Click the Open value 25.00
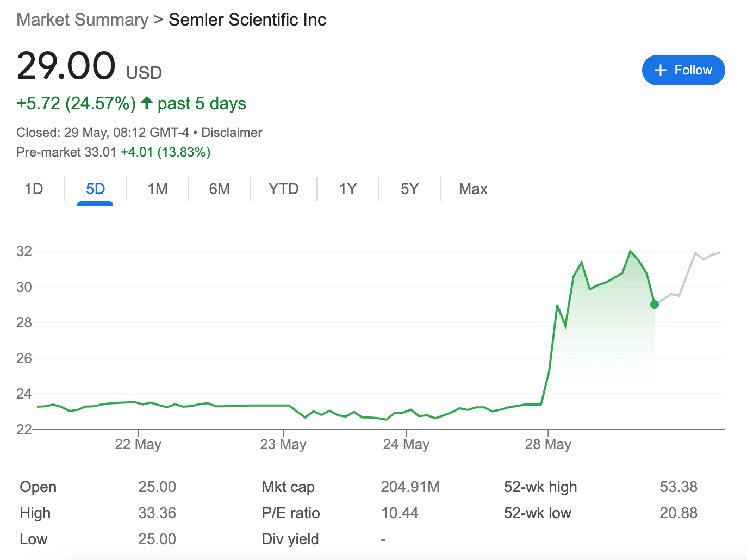This screenshot has width=747, height=560. [157, 487]
